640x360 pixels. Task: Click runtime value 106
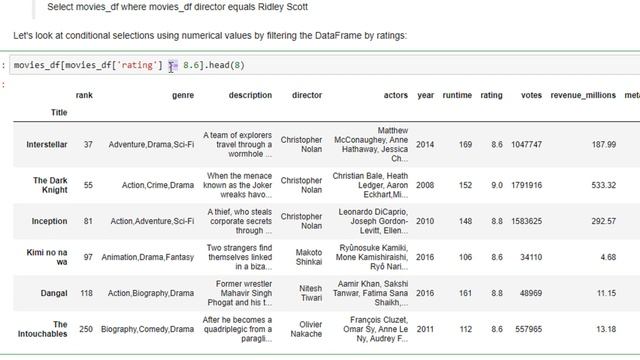pos(465,257)
